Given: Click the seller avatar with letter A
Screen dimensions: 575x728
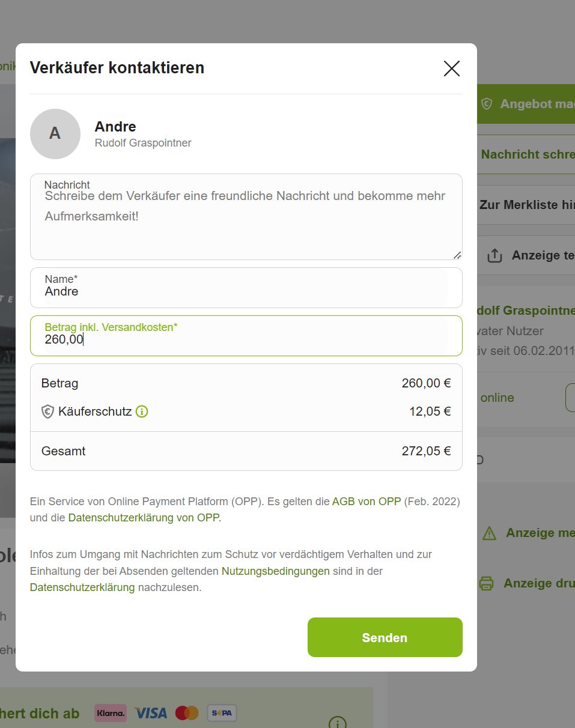Looking at the screenshot, I should (55, 133).
